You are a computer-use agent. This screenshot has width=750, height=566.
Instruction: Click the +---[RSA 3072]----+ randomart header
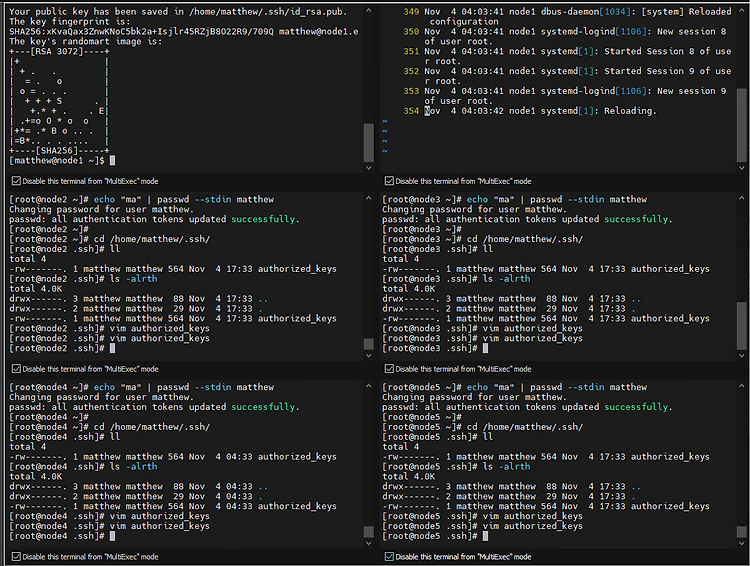[59, 51]
